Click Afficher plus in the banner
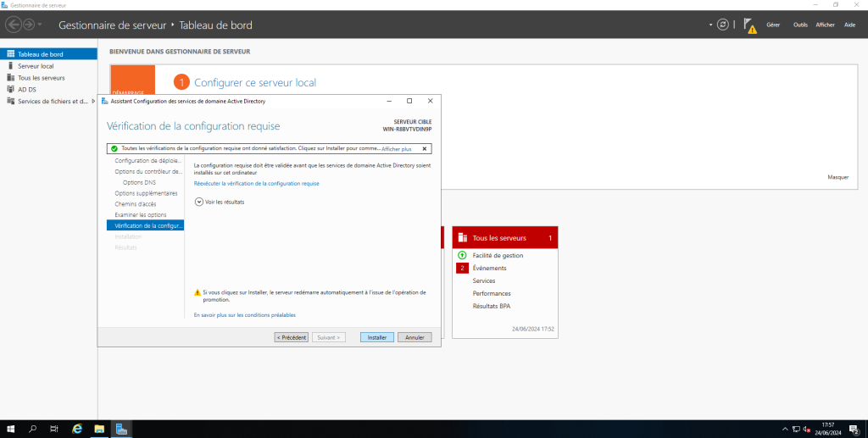 point(396,148)
